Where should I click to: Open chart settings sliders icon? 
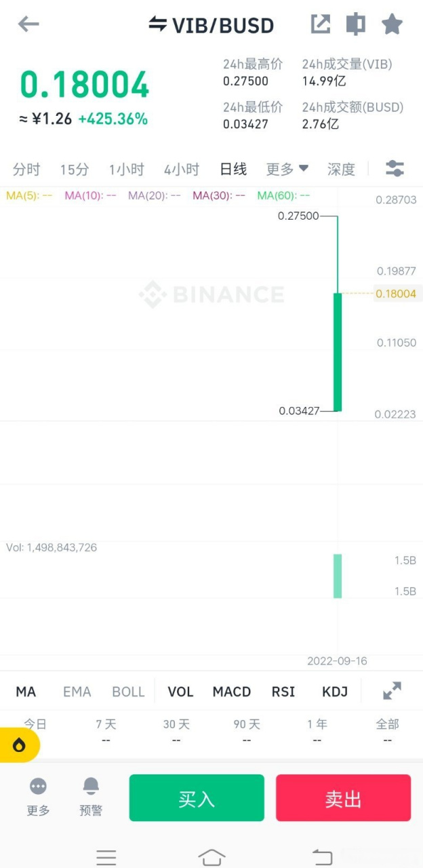coord(395,169)
